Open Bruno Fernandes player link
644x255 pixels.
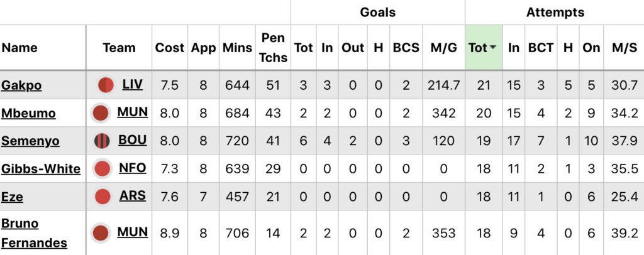(34, 232)
